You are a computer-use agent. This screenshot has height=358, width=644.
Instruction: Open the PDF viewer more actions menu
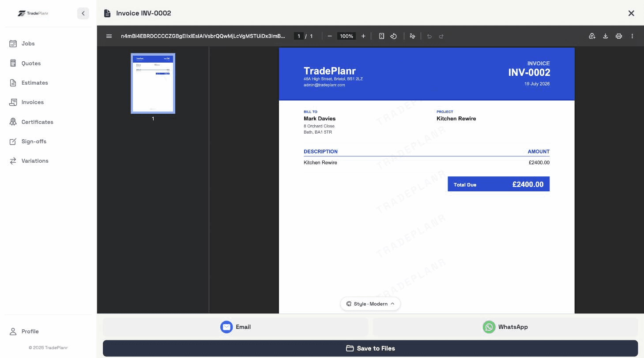tap(632, 36)
